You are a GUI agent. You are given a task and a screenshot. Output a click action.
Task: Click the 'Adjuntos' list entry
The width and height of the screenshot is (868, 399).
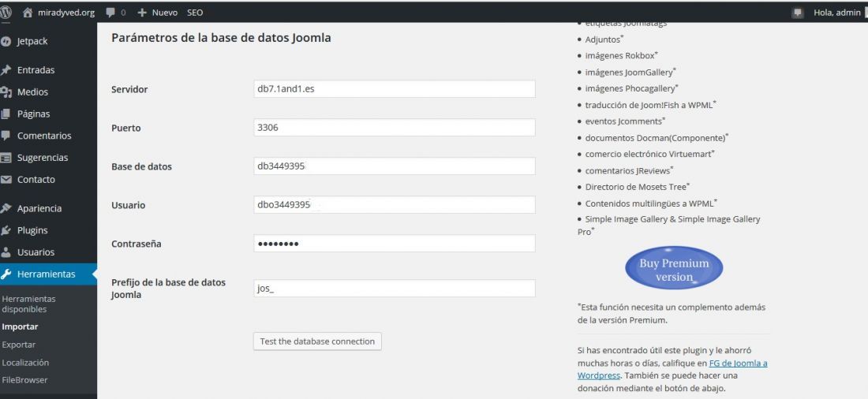click(x=604, y=39)
